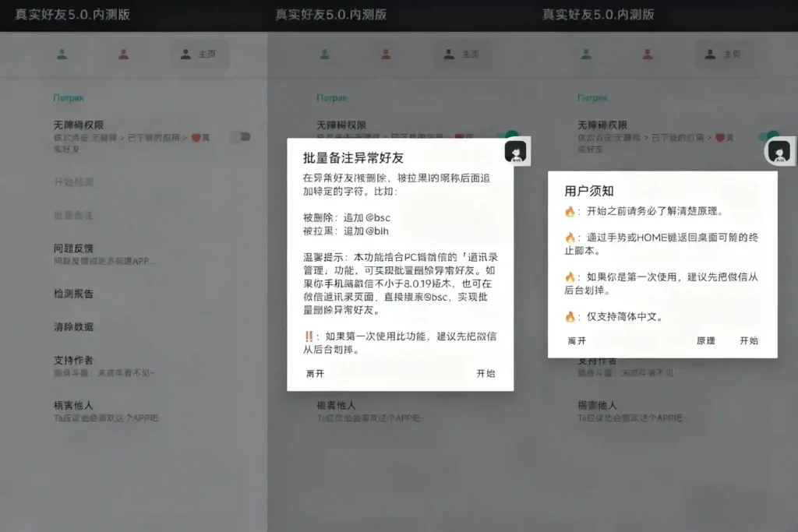798x532 pixels.
Task: Click the avatar icon at the right dialog's corner
Action: tap(781, 153)
